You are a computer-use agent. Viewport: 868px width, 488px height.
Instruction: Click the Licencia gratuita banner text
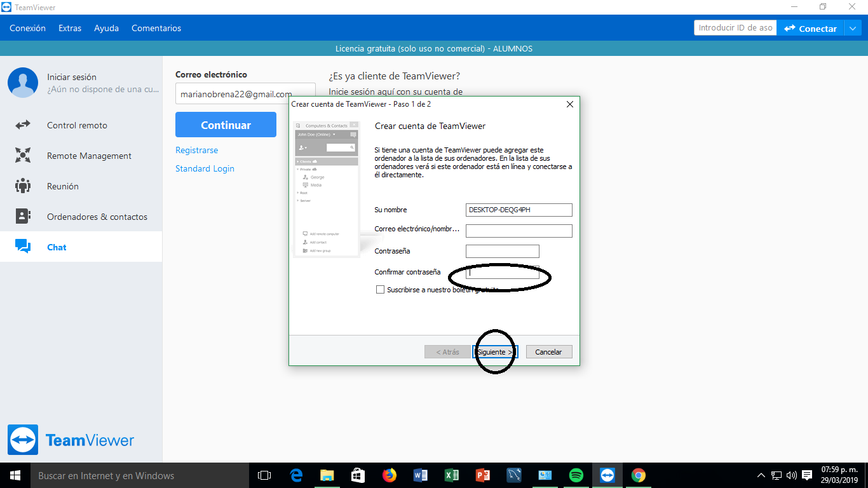click(x=434, y=49)
